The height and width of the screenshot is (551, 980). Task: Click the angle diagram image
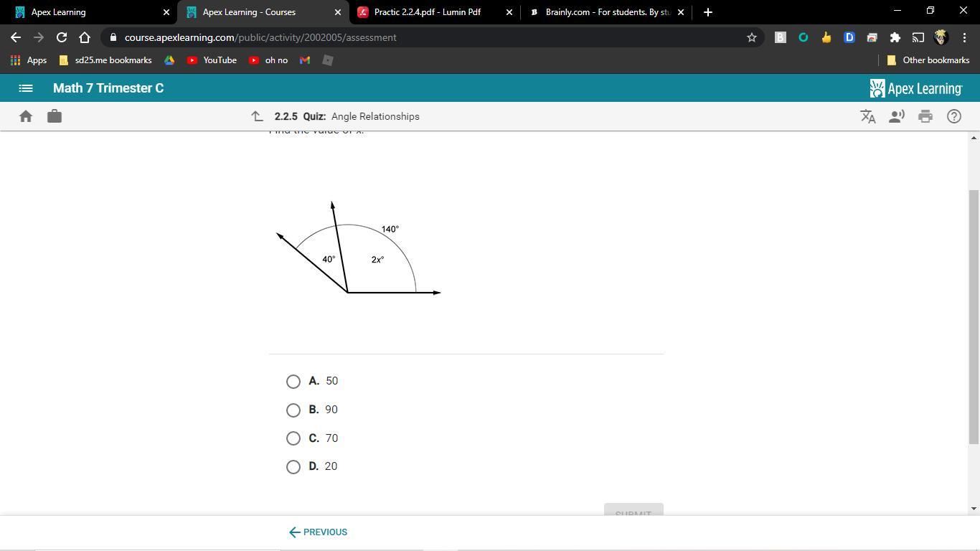[x=359, y=248]
